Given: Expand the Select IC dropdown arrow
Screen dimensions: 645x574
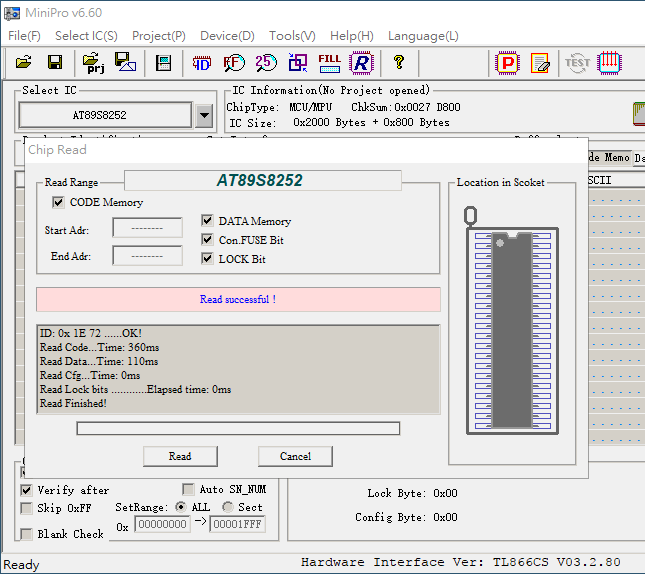Looking at the screenshot, I should click(204, 115).
